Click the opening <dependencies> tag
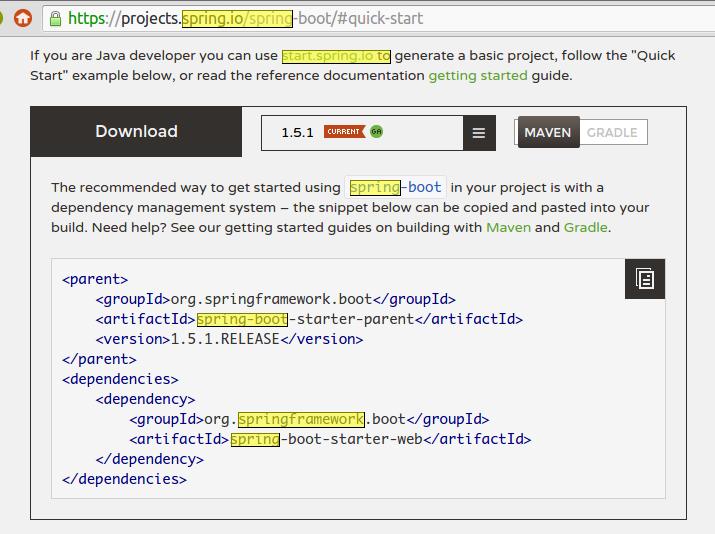715x534 pixels. (120, 379)
